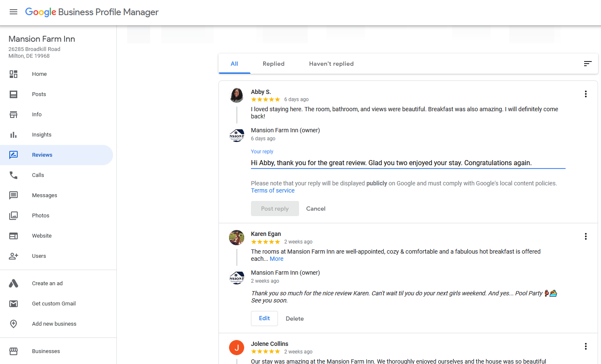Click the Photos gallery icon

13,216
